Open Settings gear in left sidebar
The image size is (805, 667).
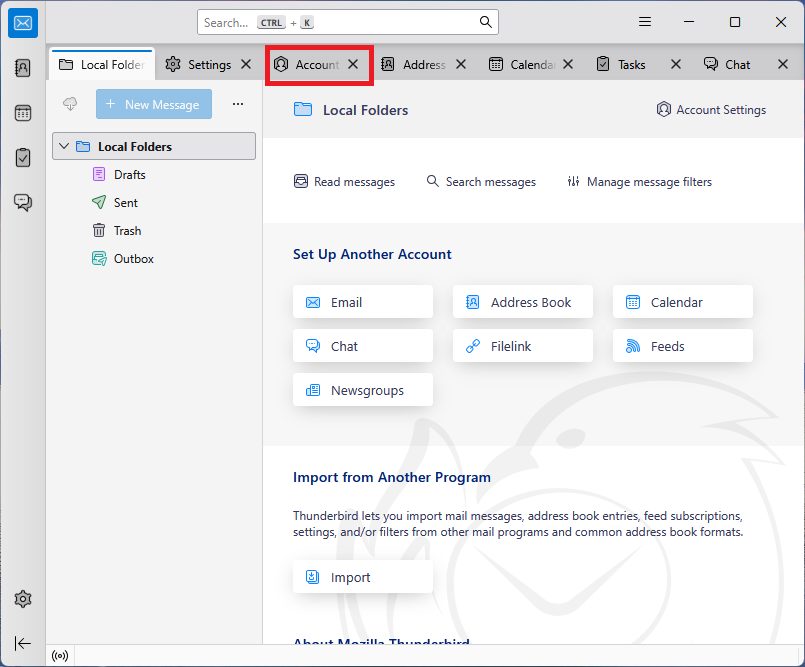pos(23,599)
